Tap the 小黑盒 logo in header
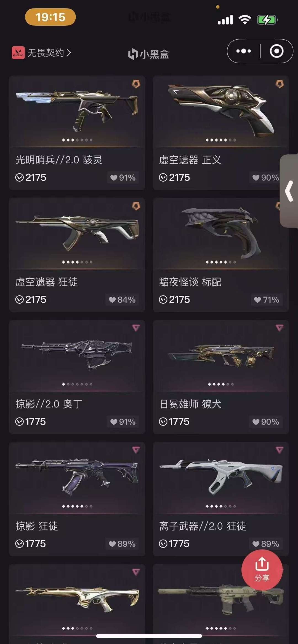 149,54
